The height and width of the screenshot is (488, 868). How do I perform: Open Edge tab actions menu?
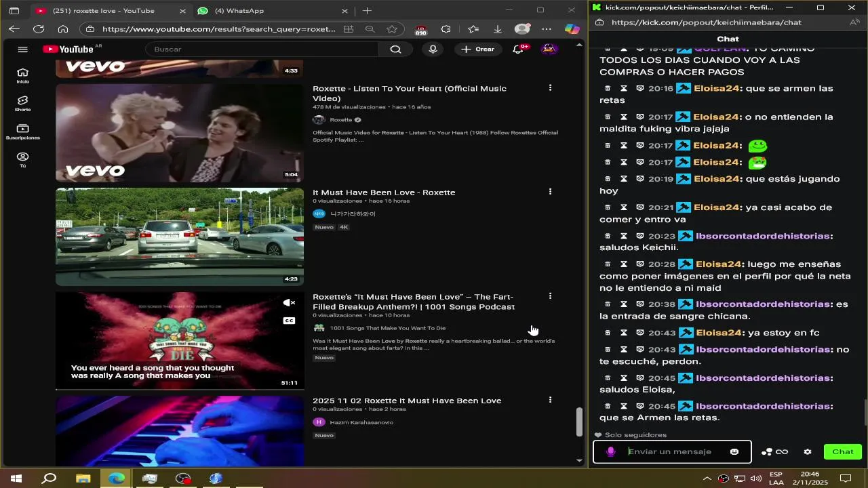[x=14, y=11]
